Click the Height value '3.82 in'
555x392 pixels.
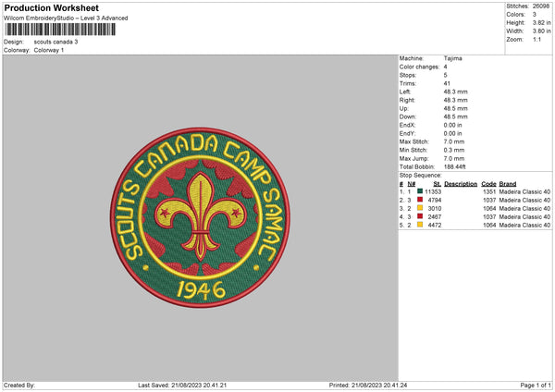(x=541, y=22)
